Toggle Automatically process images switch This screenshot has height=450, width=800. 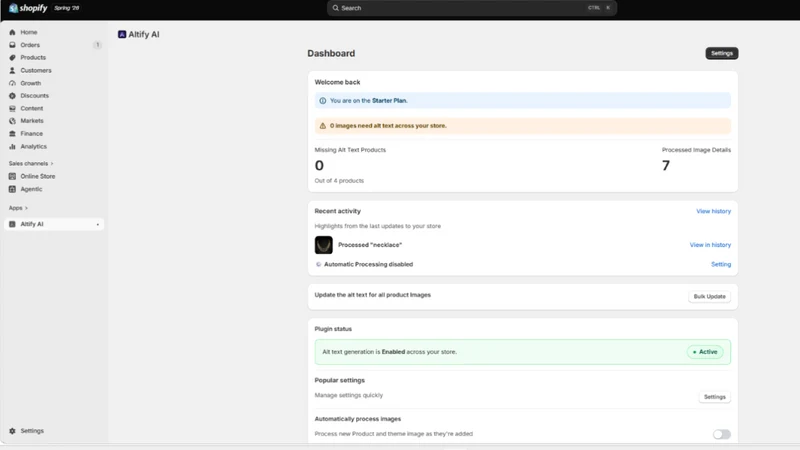point(721,434)
